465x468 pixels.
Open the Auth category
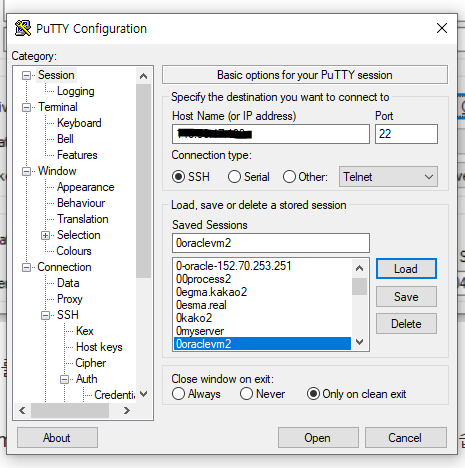point(86,379)
